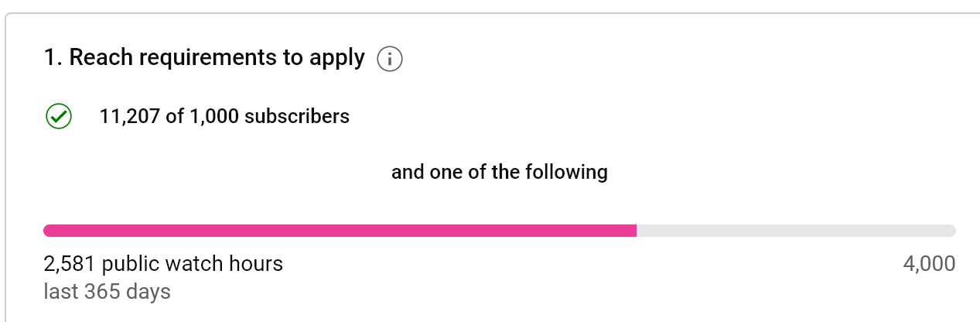Screen dimensions: 980x322
Task: Click the pink filled part of watch hours bar
Action: (x=340, y=231)
